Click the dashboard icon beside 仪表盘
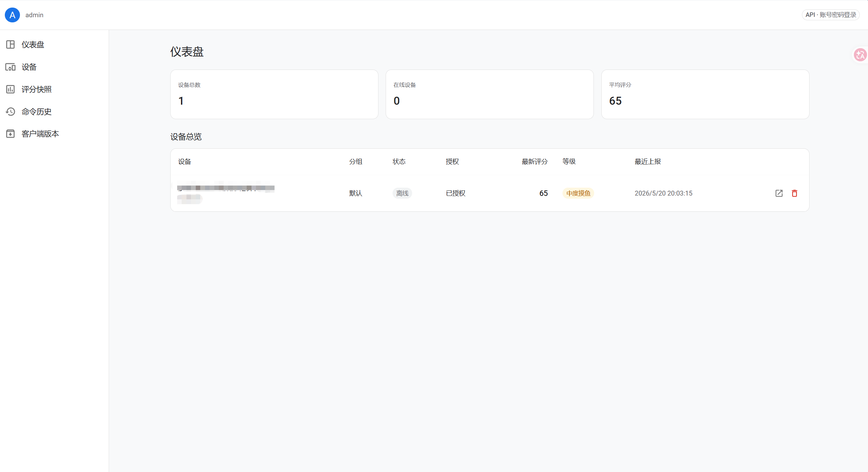 [x=10, y=45]
